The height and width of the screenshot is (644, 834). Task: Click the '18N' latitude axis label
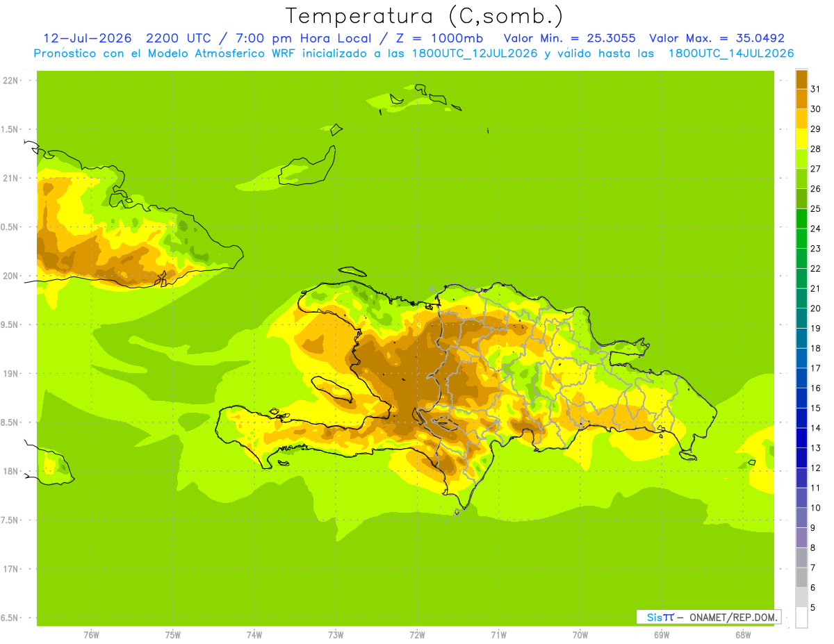click(x=10, y=471)
